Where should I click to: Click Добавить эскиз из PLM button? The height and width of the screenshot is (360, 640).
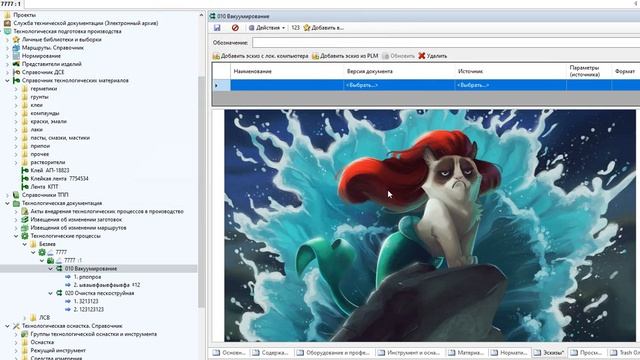[345, 56]
